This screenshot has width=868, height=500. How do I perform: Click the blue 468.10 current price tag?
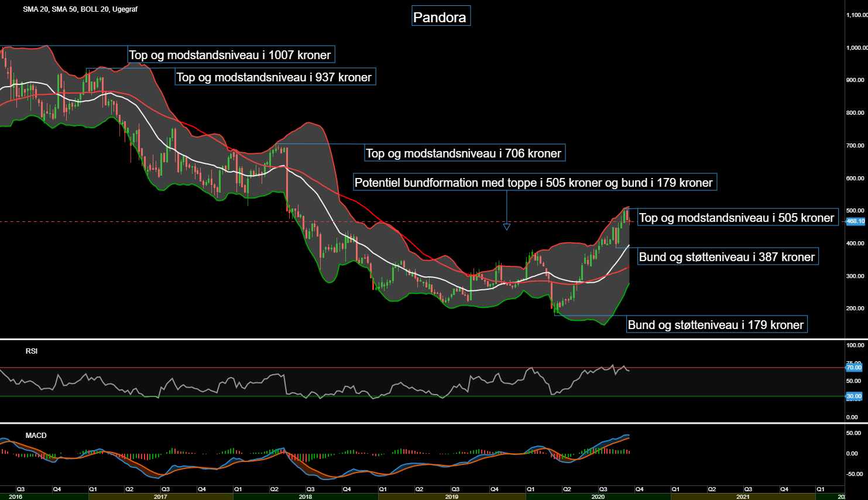click(x=855, y=221)
